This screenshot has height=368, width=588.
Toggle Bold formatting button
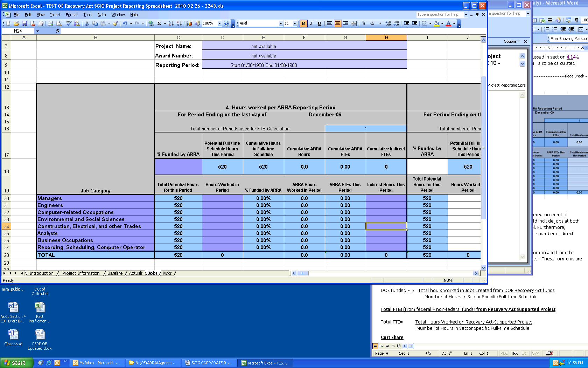(303, 23)
